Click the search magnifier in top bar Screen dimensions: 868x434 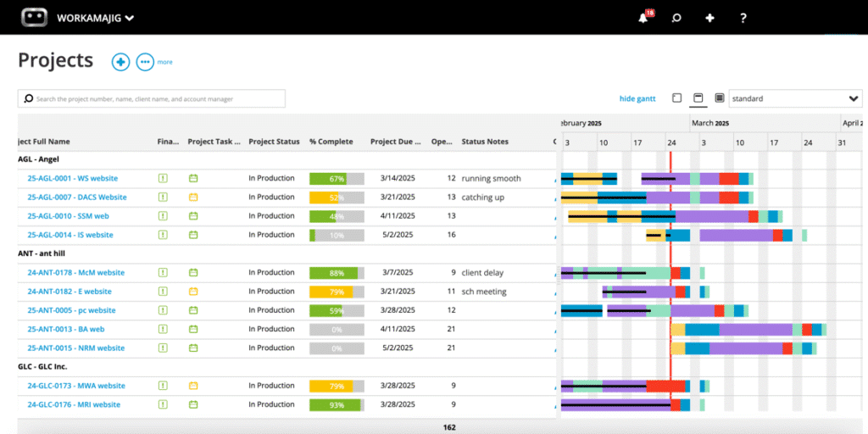(676, 18)
